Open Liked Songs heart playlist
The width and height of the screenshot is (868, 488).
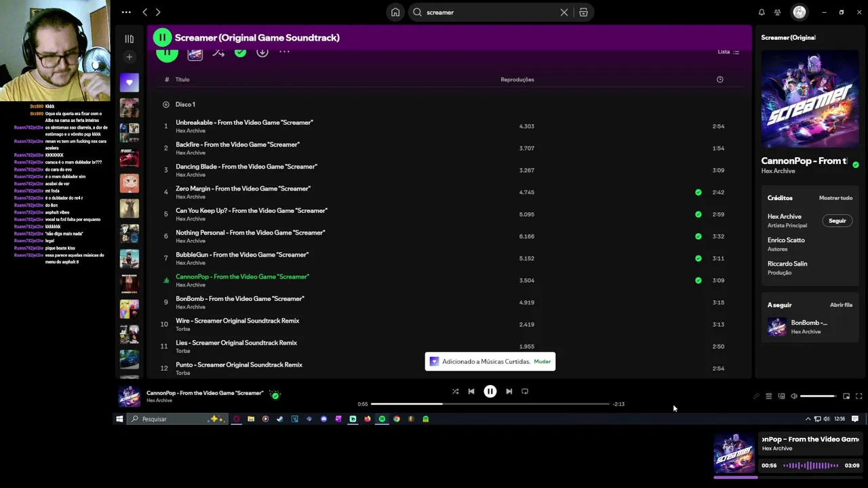129,83
